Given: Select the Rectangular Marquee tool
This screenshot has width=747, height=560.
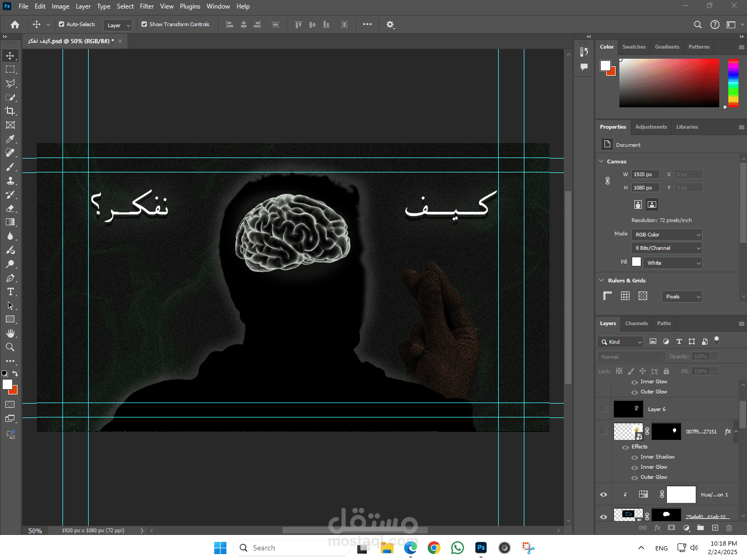Looking at the screenshot, I should pos(10,69).
